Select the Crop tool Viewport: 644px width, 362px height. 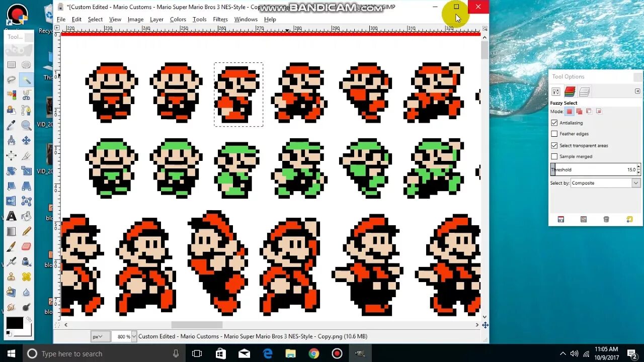click(26, 156)
